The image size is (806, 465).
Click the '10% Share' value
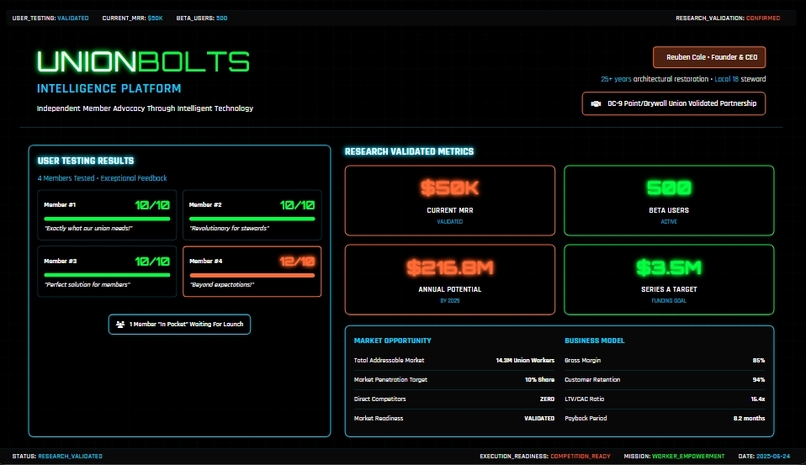(x=539, y=380)
